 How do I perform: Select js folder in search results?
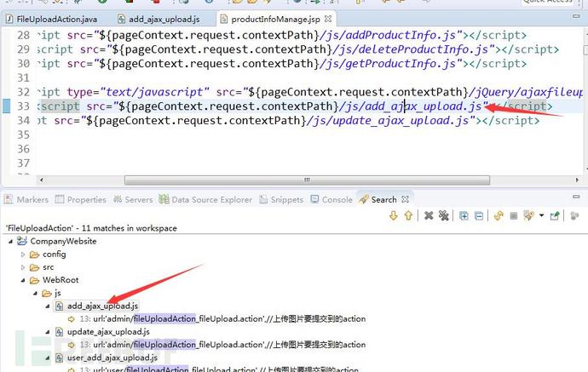(x=57, y=293)
